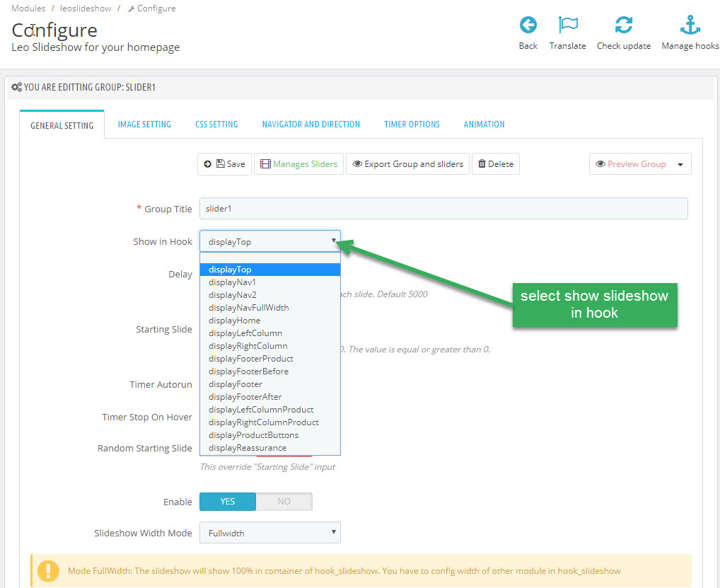The width and height of the screenshot is (720, 588).
Task: Click the Delete trash button
Action: click(x=495, y=164)
